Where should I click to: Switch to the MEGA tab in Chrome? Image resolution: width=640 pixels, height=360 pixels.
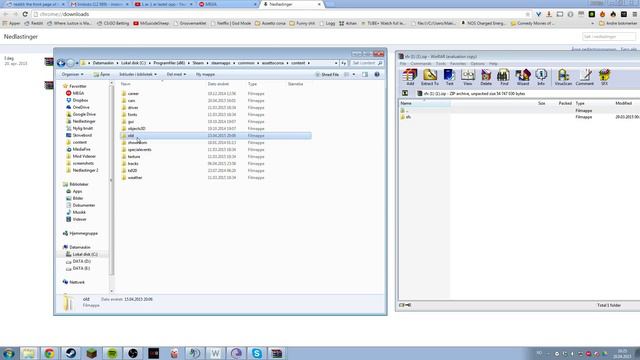pyautogui.click(x=227, y=4)
